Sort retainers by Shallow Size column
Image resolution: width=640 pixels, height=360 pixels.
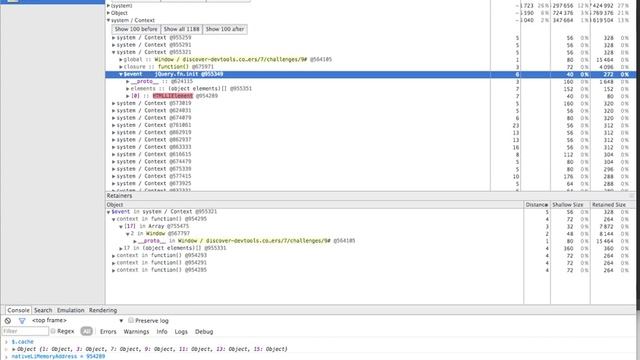pos(570,204)
